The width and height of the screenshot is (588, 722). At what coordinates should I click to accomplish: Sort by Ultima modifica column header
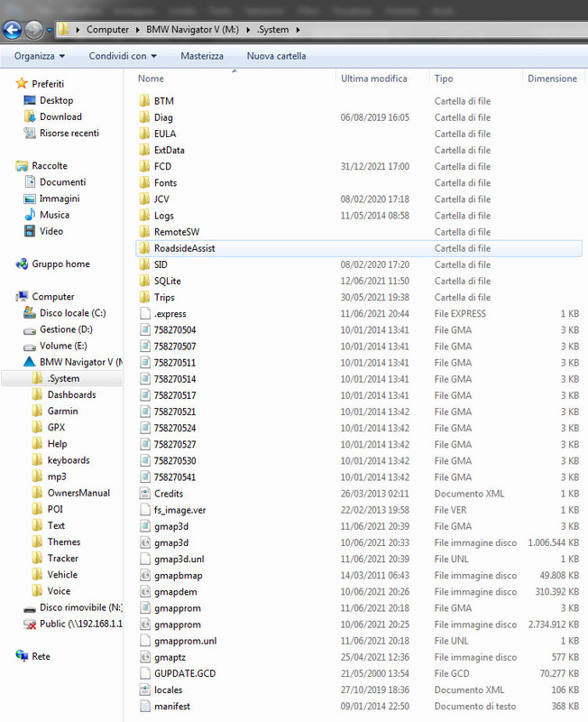pyautogui.click(x=373, y=79)
